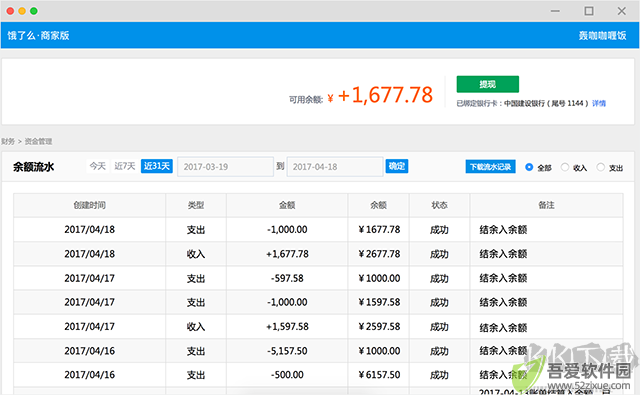Click the available balance +1,677.78

point(385,95)
